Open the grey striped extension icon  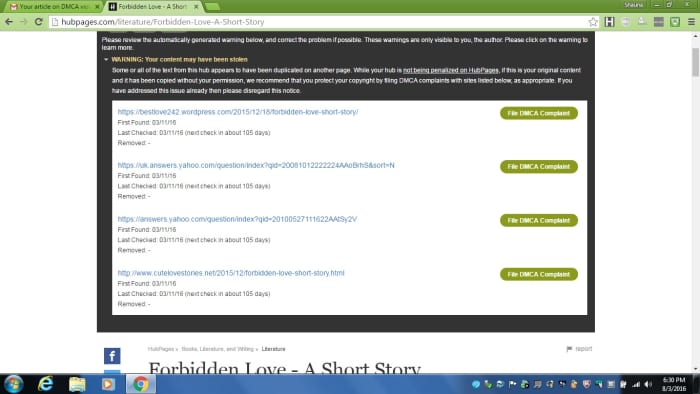[x=658, y=22]
